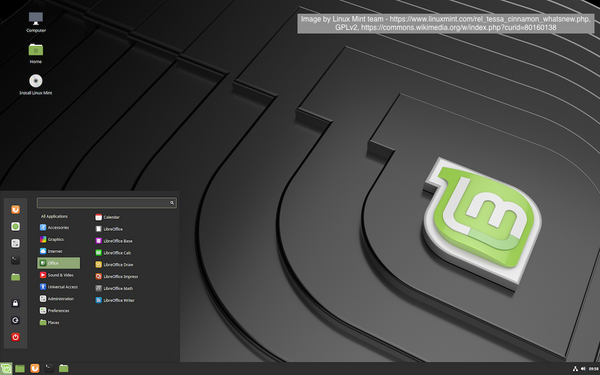Click the Computer desktop icon

point(36,22)
